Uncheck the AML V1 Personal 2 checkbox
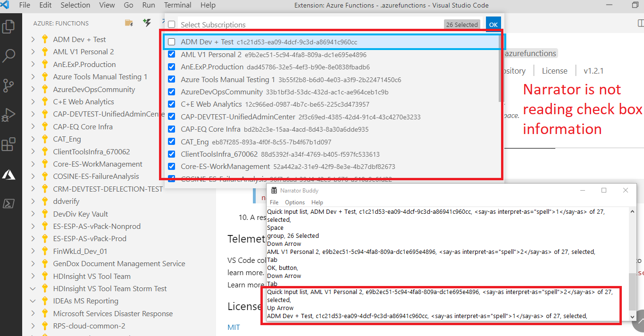This screenshot has width=644, height=336. [x=172, y=54]
